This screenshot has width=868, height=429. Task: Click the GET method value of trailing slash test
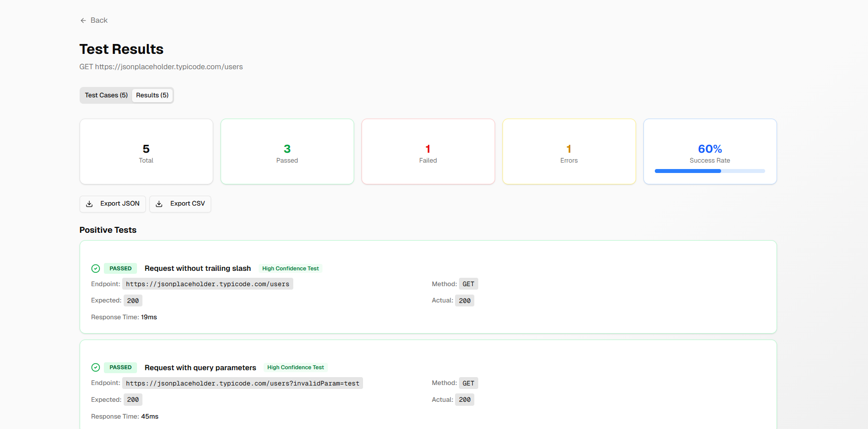point(468,284)
